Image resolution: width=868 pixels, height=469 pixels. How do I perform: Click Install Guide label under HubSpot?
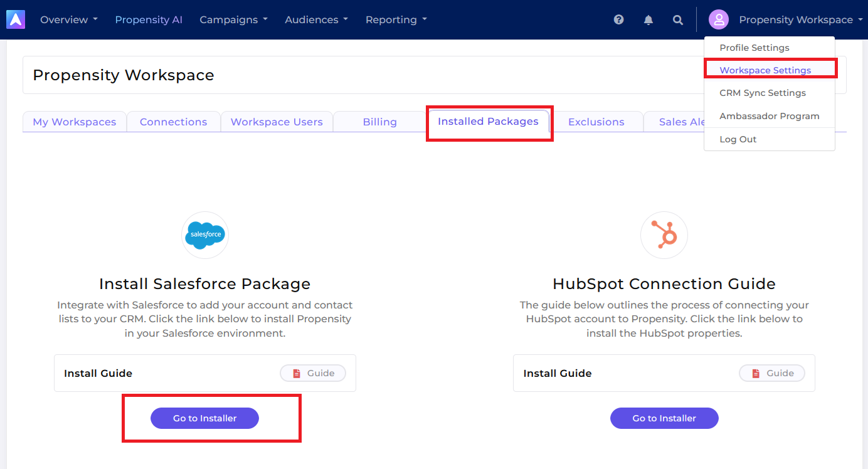[x=558, y=373]
